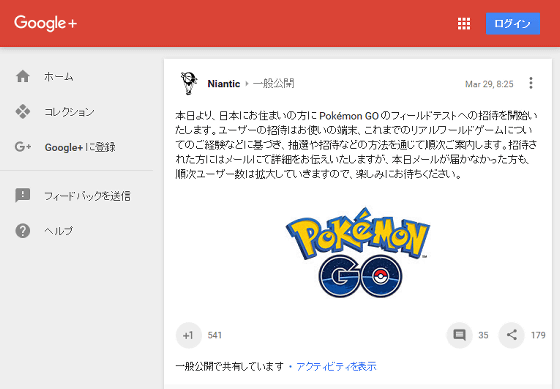Click the Google+ logo in header
The height and width of the screenshot is (389, 560).
coord(45,23)
